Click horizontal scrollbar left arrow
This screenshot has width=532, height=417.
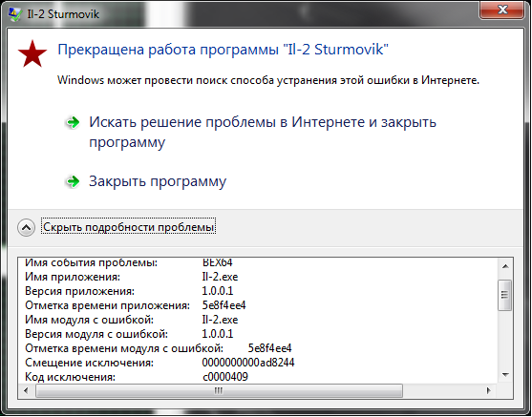(26, 390)
